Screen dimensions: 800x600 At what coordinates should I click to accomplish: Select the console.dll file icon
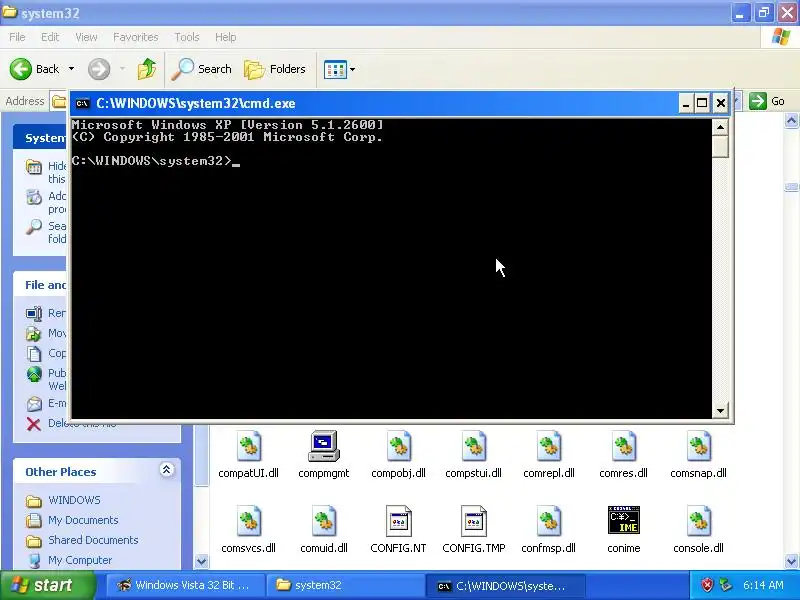click(x=698, y=521)
